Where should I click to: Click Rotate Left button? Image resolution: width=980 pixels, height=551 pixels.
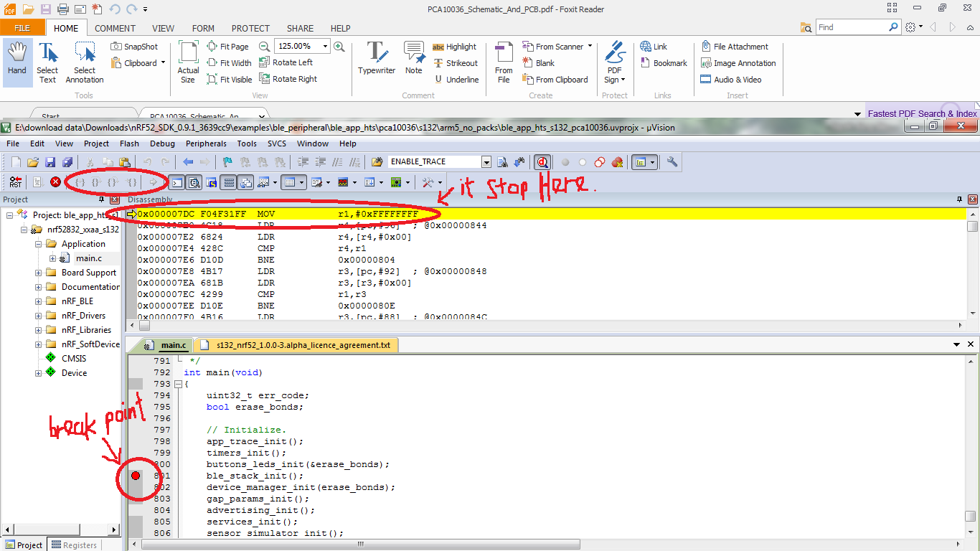[x=286, y=62]
